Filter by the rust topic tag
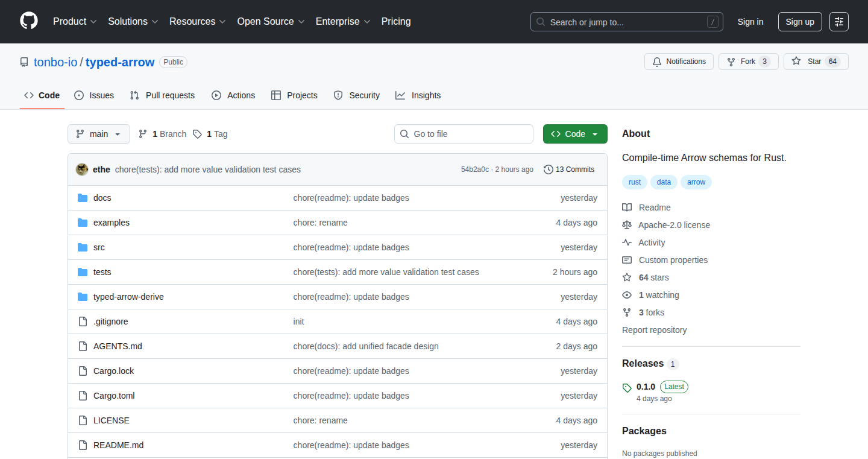 (x=635, y=182)
